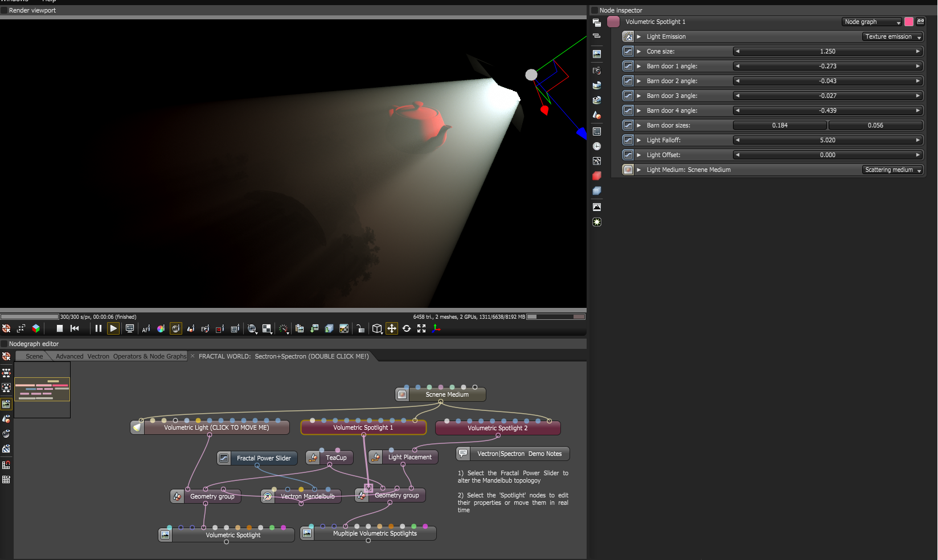Close the Advanced Vectron Operators tab
The width and height of the screenshot is (938, 560).
[192, 356]
